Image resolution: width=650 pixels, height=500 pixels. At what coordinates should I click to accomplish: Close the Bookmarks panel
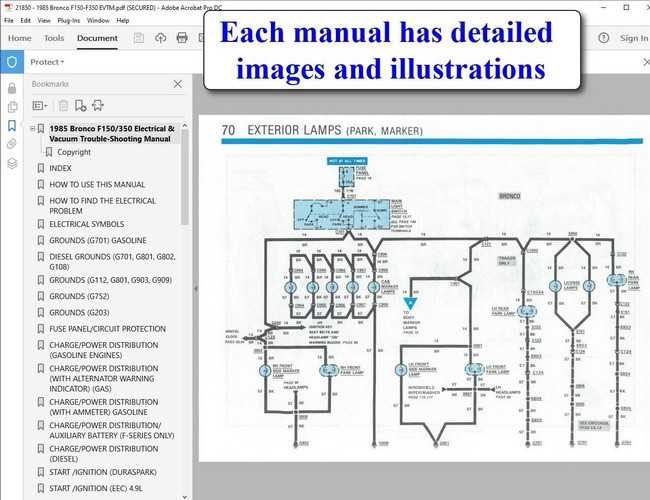point(178,84)
